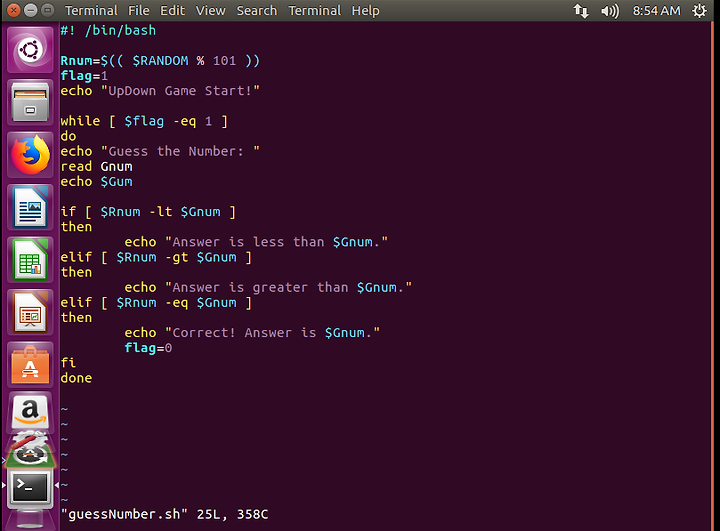The width and height of the screenshot is (720, 531).
Task: Click the 'flag=0' line
Action: [x=148, y=348]
